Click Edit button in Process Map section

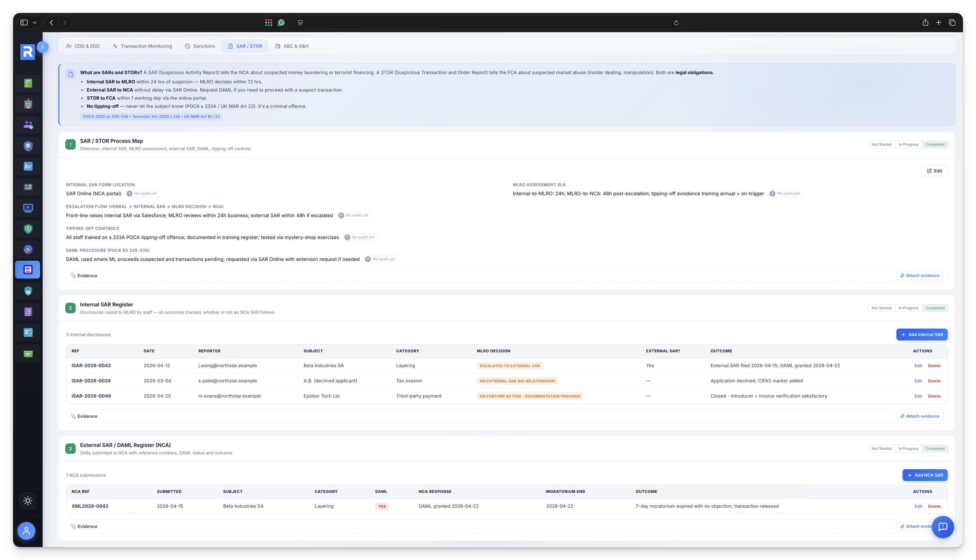(x=934, y=171)
